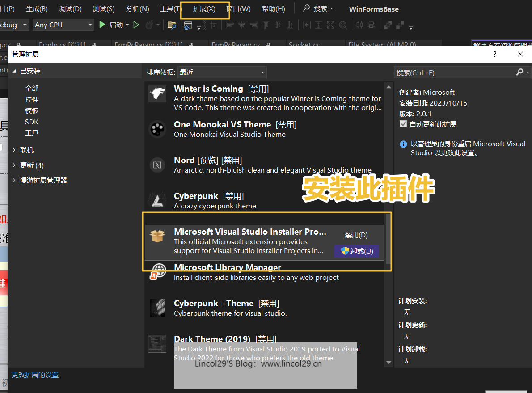The width and height of the screenshot is (532, 393).
Task: Open the search magnifier in the extensions dialog
Action: 519,72
